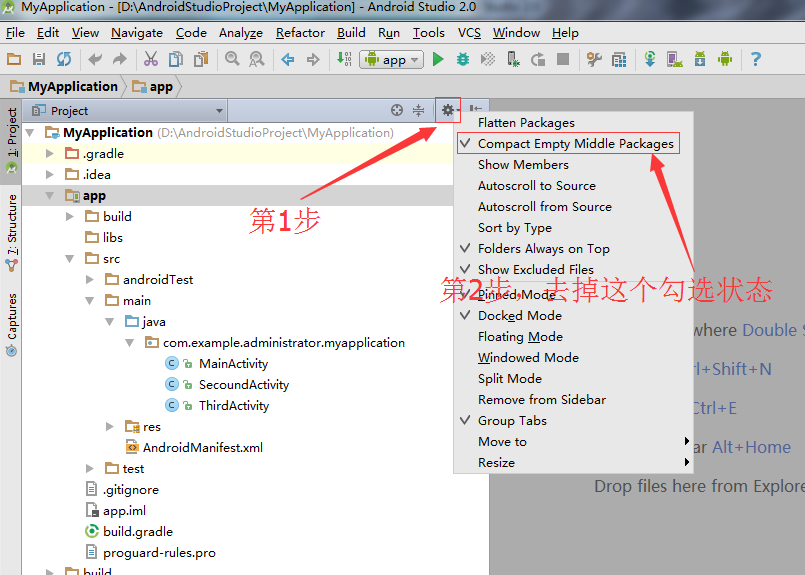Uncheck Folders Always on Top

pyautogui.click(x=573, y=249)
